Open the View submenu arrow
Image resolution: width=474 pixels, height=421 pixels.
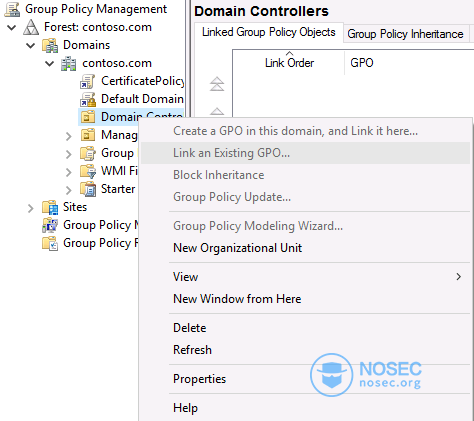coord(459,277)
